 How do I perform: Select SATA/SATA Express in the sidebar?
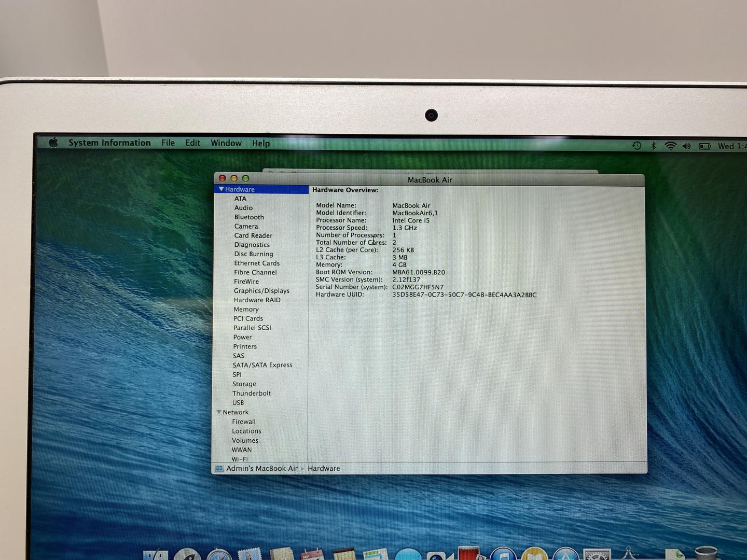[262, 366]
